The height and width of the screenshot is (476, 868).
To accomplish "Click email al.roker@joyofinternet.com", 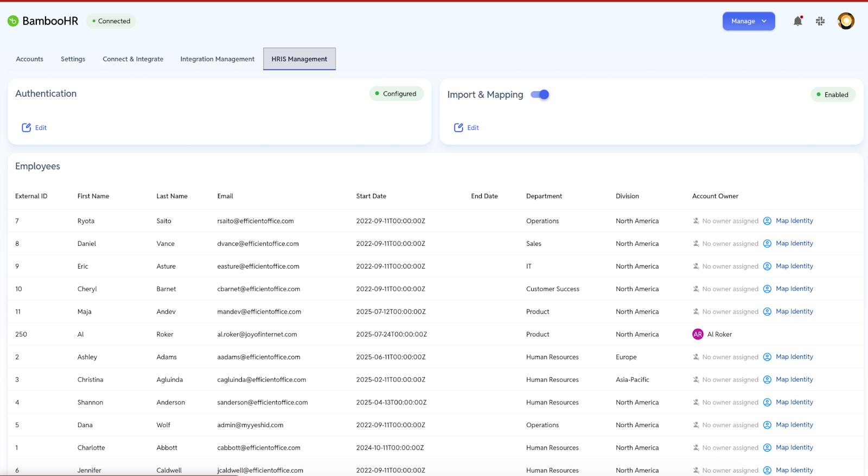I will 257,334.
